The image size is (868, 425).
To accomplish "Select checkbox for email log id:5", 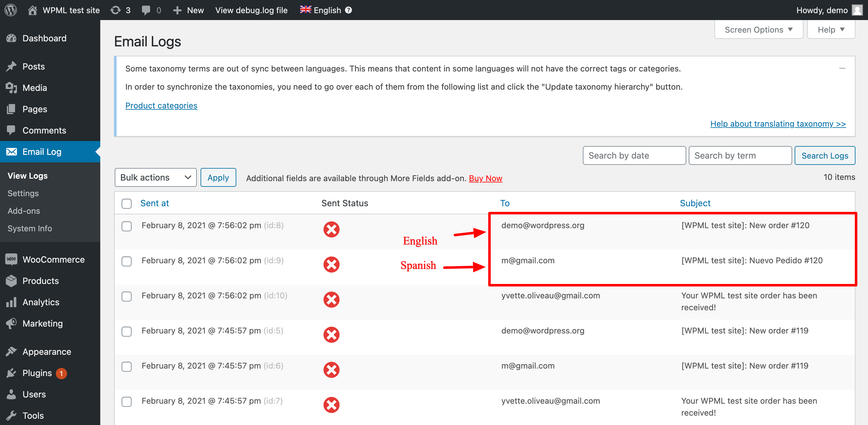I will [127, 331].
